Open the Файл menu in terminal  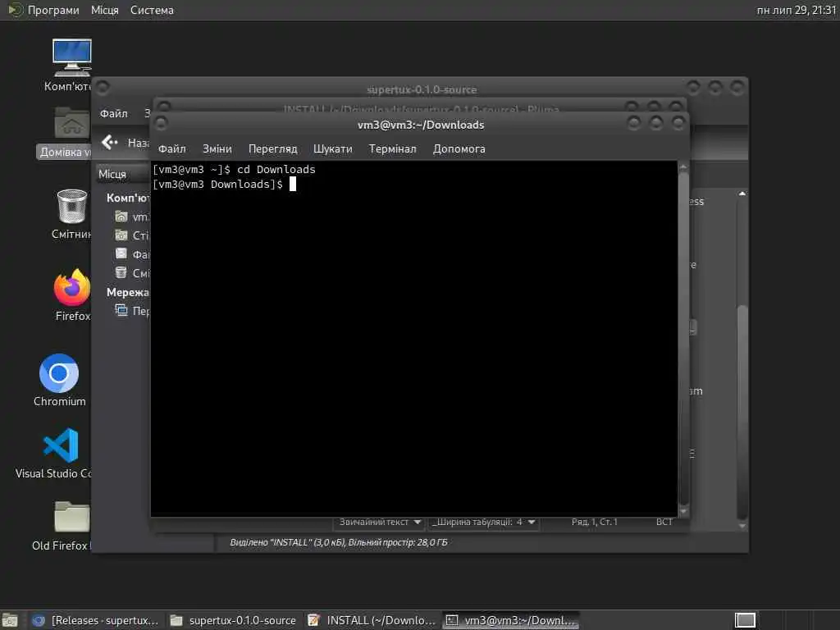172,149
